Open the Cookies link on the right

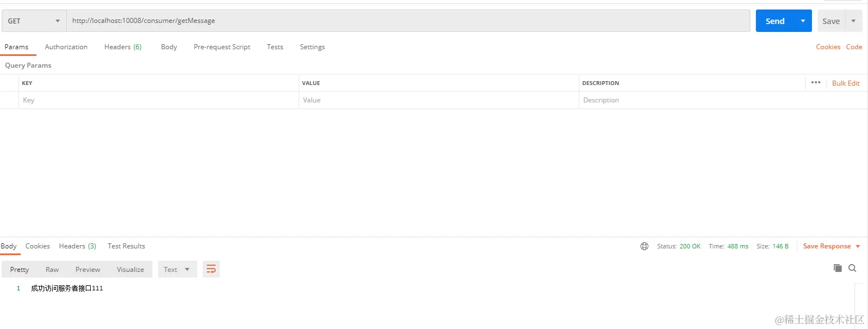(x=828, y=47)
